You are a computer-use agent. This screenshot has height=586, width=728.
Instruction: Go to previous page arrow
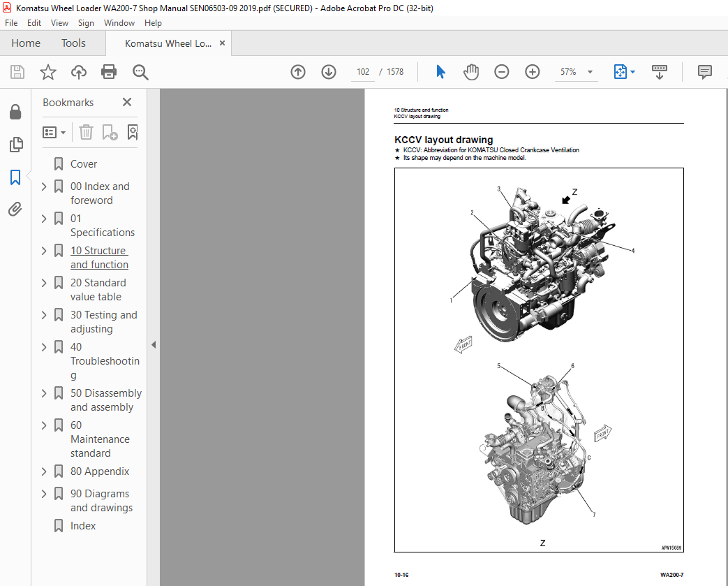298,72
